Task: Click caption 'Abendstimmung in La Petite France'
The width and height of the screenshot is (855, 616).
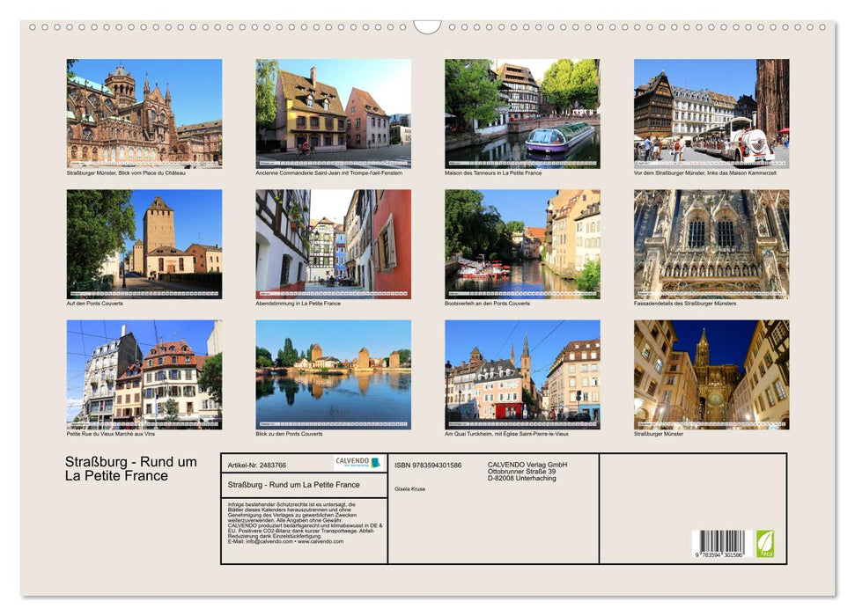Action: pos(298,303)
